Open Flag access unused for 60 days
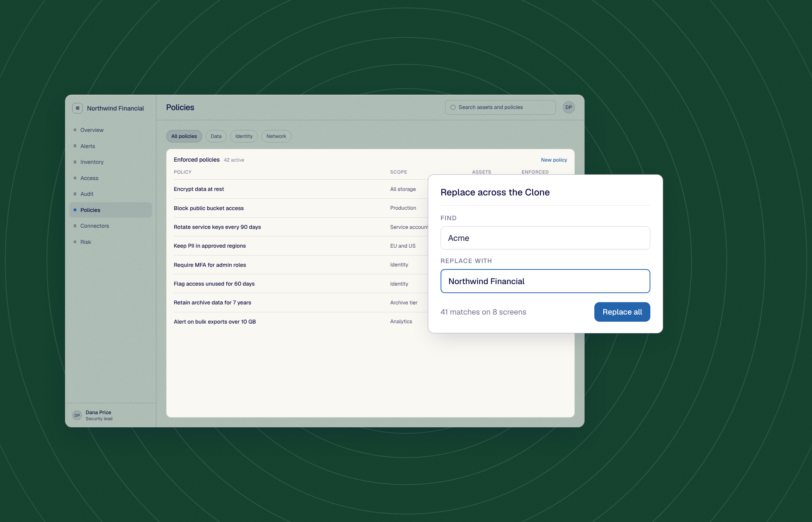812x522 pixels. click(214, 284)
